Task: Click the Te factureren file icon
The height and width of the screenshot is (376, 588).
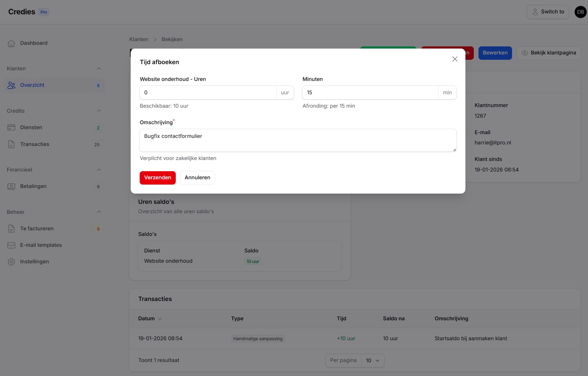Action: click(11, 229)
